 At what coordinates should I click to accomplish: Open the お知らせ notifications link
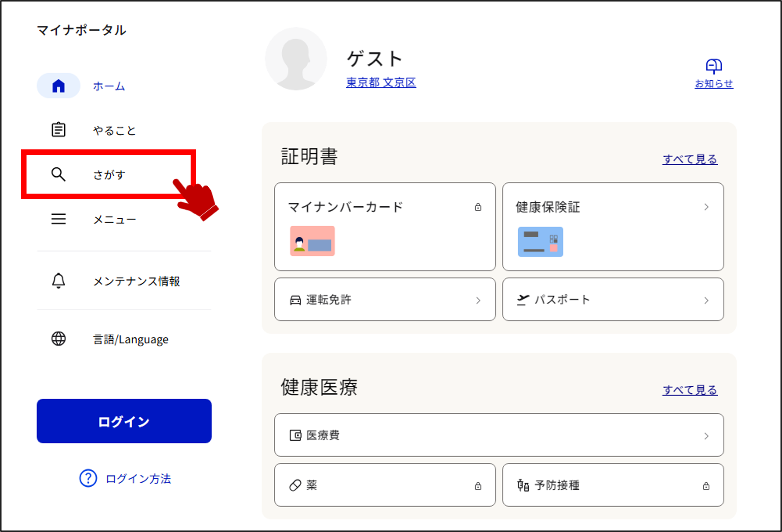714,84
